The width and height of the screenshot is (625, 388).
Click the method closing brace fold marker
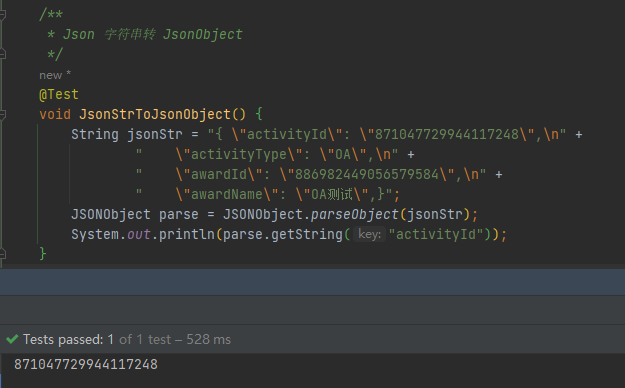pos(2,254)
